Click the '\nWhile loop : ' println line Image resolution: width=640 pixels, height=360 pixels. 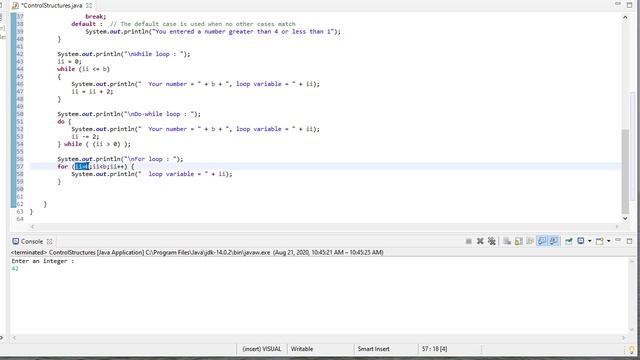[x=124, y=54]
